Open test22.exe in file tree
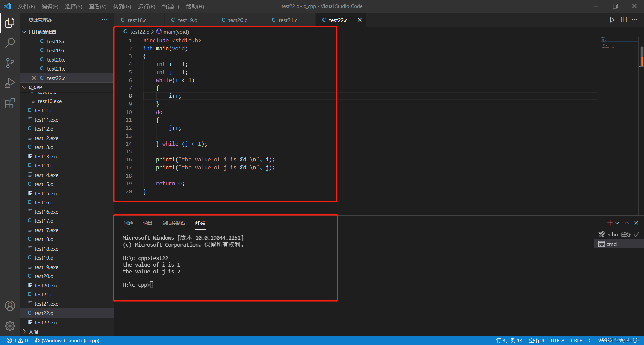This screenshot has height=345, width=644. [67, 323]
